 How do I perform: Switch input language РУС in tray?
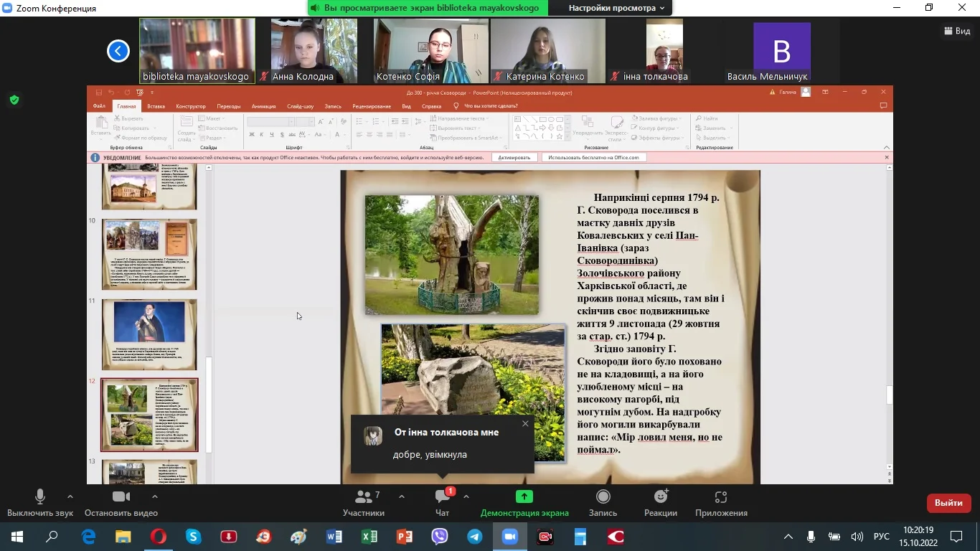881,536
